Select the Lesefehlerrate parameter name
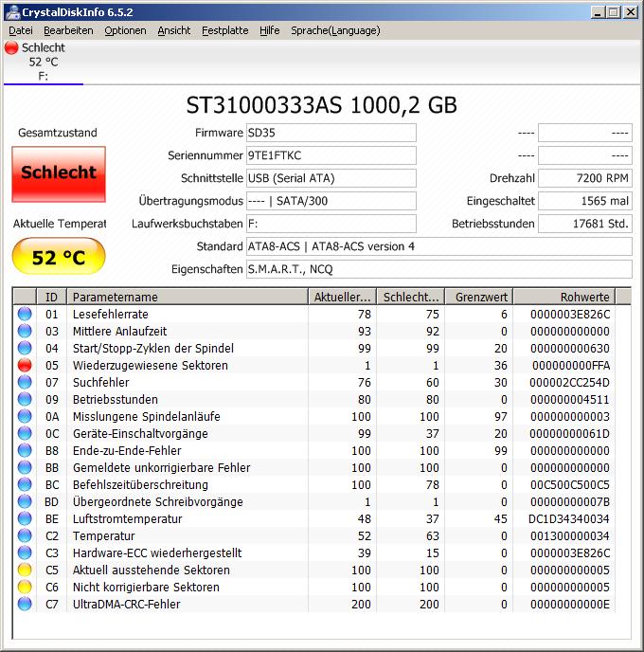Viewport: 644px width, 652px height. 111,315
